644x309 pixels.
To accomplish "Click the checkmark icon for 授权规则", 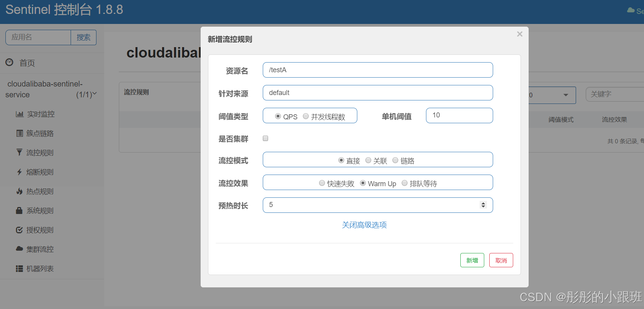I will tap(19, 230).
